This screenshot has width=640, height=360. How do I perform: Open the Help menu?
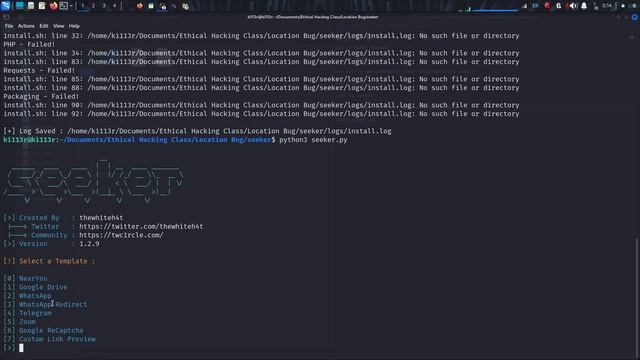(x=74, y=26)
